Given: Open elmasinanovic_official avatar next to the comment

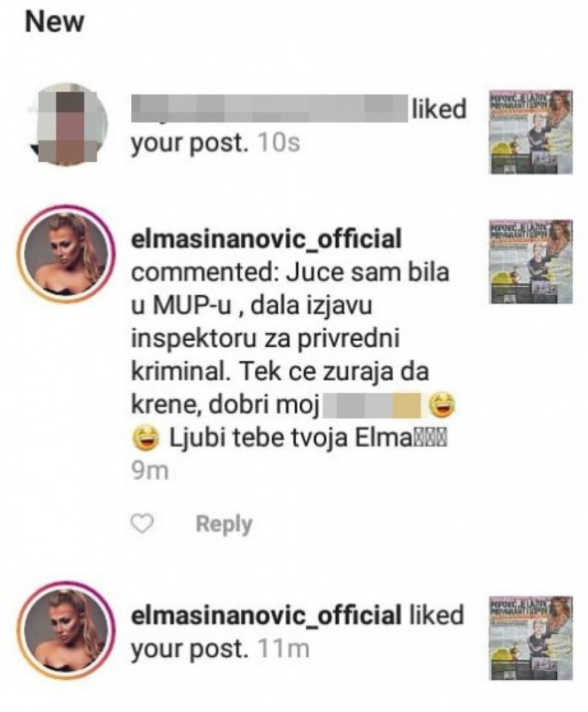Looking at the screenshot, I should (x=66, y=254).
